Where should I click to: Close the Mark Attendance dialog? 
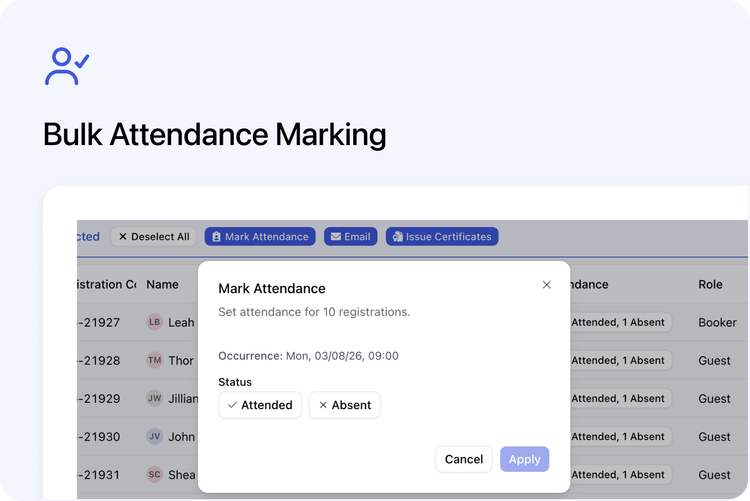pos(546,285)
